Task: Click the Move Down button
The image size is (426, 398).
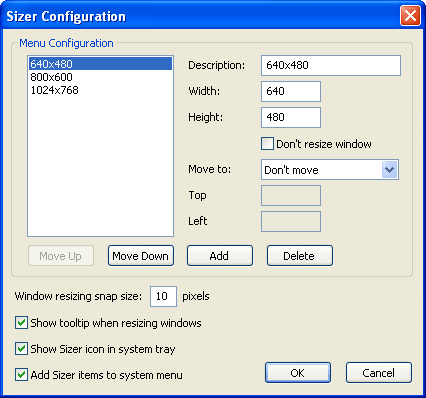Action: [x=141, y=256]
